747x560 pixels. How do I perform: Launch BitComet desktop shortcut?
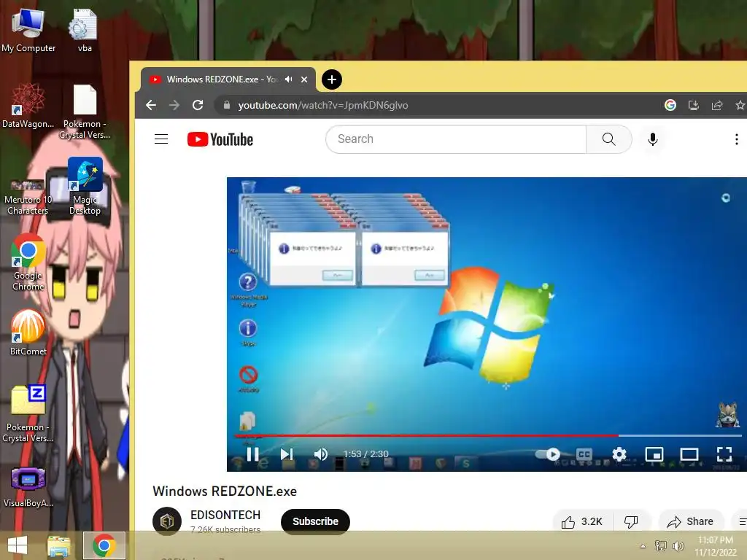(28, 332)
